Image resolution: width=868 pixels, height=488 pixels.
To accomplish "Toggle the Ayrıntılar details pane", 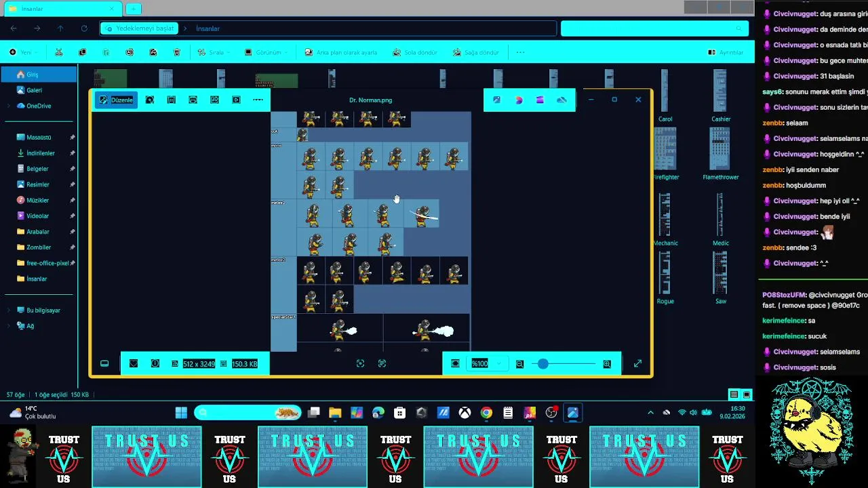I will coord(726,52).
